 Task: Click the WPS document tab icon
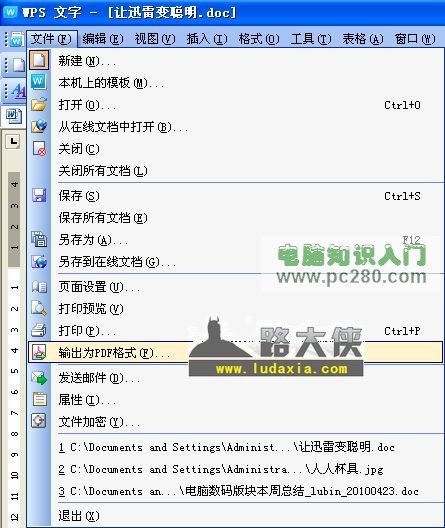click(13, 116)
